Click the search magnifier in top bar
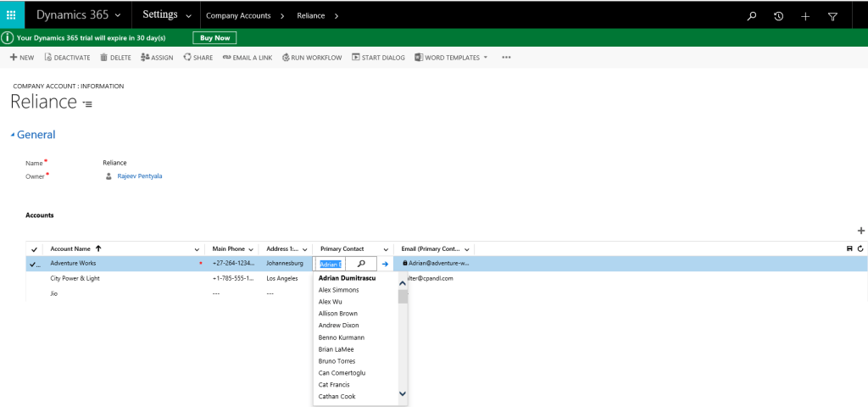Screen dimensions: 868x407 coord(751,16)
